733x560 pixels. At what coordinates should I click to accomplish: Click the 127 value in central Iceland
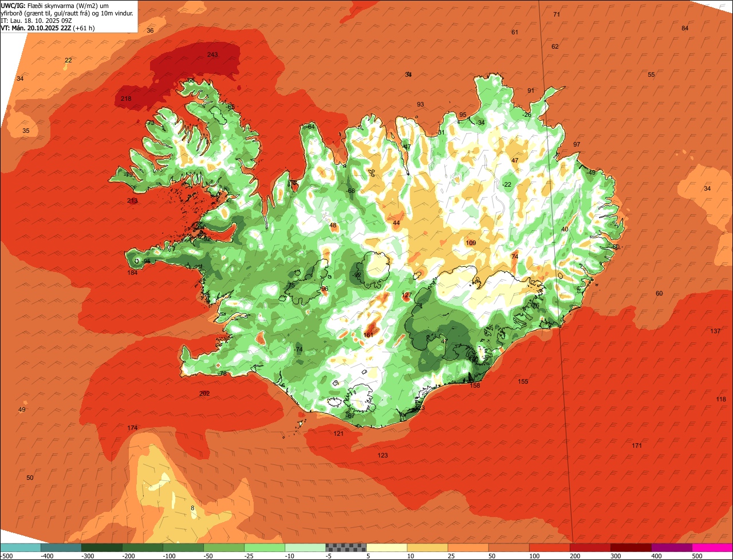point(407,295)
